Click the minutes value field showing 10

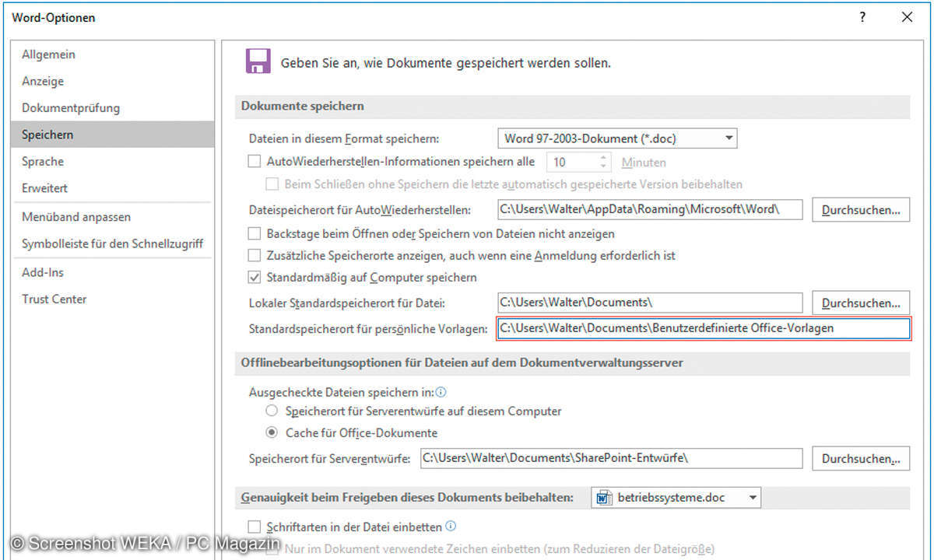click(x=574, y=163)
